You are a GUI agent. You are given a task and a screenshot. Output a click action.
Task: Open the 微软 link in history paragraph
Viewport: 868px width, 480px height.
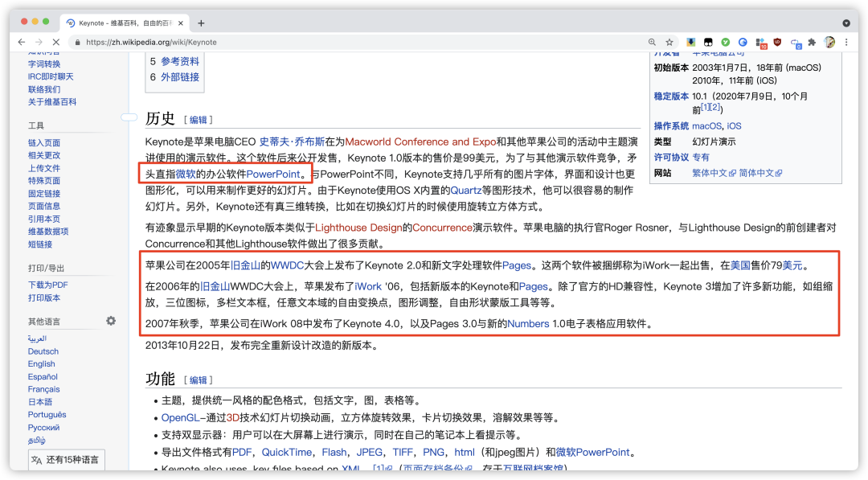coord(186,174)
